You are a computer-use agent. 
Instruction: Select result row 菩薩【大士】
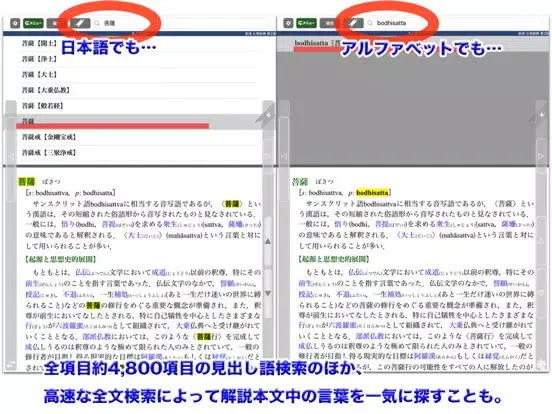click(139, 75)
